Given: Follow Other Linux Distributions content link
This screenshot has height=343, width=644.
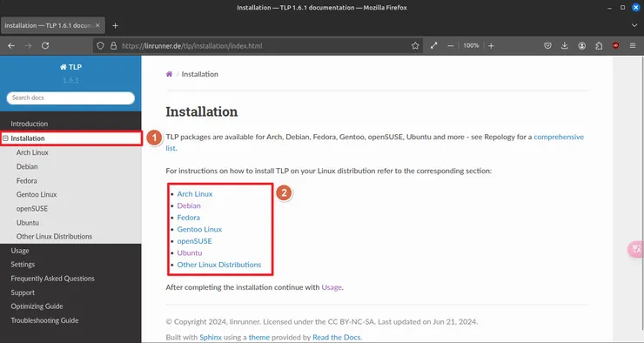Looking at the screenshot, I should (x=219, y=265).
